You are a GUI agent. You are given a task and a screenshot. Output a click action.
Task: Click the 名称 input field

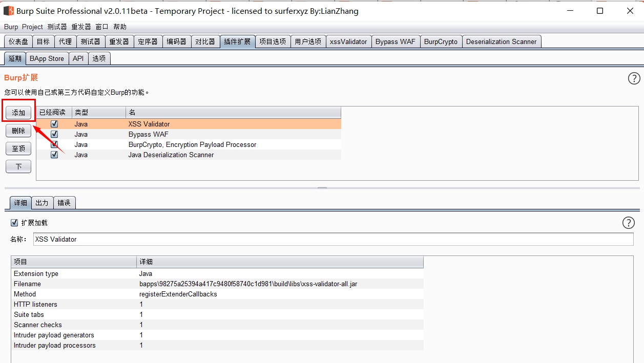334,239
